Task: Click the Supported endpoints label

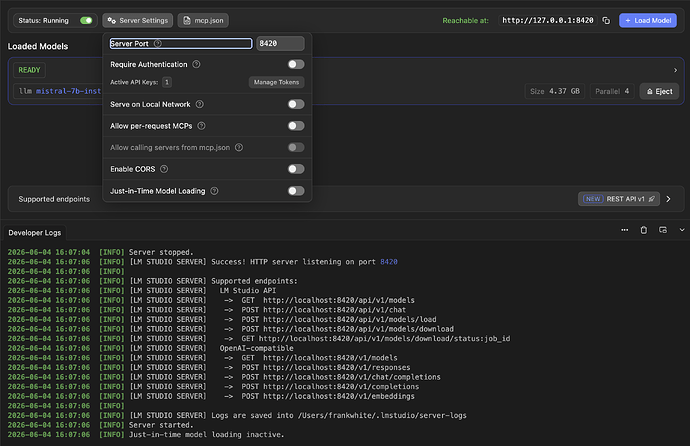Action: [54, 199]
